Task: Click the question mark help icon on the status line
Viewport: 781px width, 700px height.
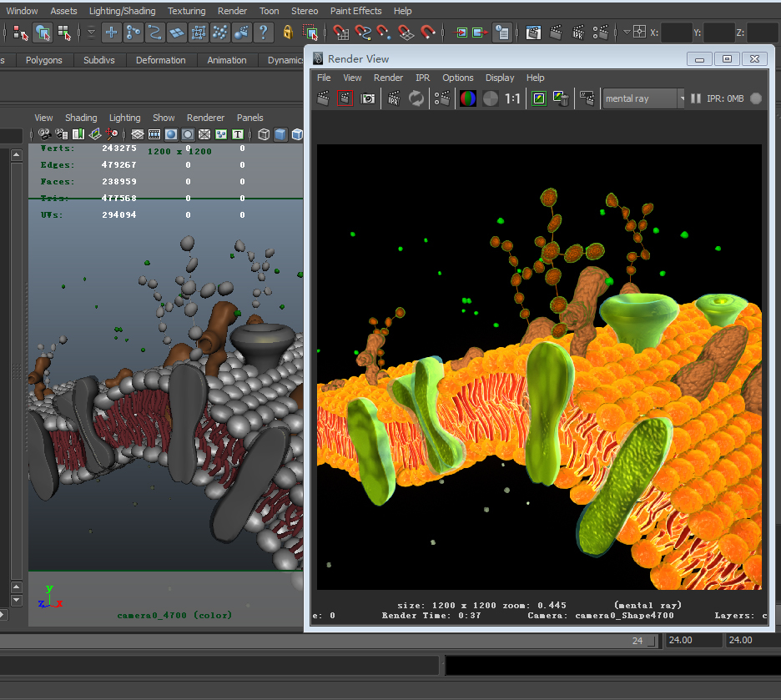Action: click(263, 33)
